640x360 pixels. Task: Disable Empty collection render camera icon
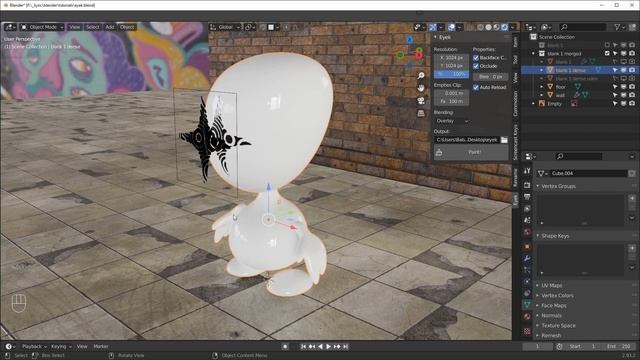632,104
